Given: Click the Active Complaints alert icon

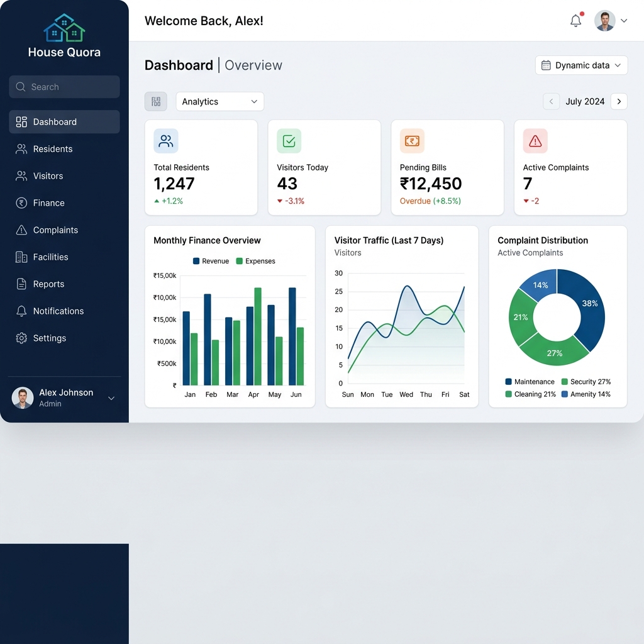Looking at the screenshot, I should [x=535, y=141].
